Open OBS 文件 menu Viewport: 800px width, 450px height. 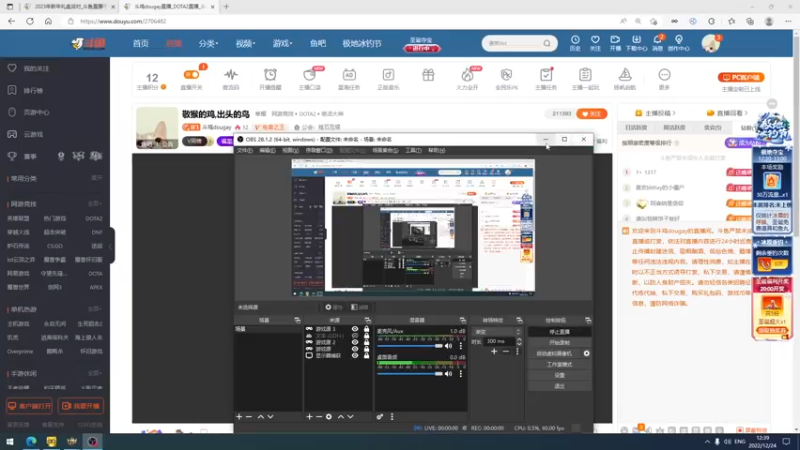(x=244, y=151)
